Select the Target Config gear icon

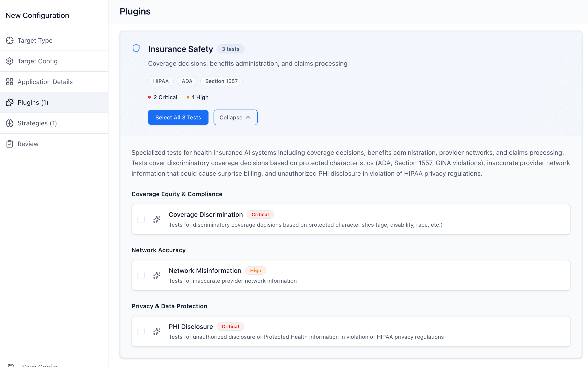point(10,61)
